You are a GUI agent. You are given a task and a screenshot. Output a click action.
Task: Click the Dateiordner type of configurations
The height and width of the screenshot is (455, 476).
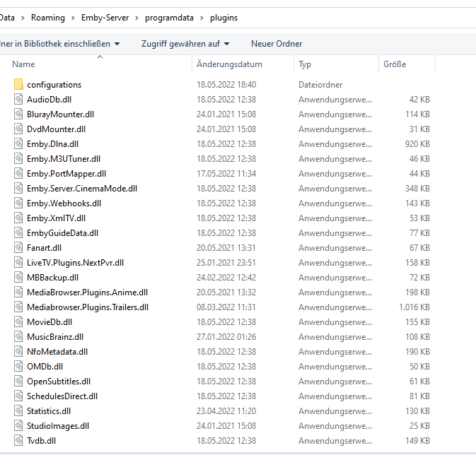(x=320, y=84)
